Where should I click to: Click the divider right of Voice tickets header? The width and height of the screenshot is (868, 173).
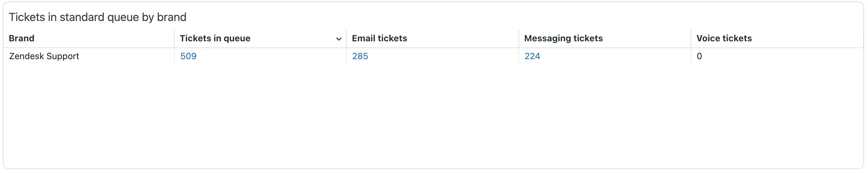[863, 39]
